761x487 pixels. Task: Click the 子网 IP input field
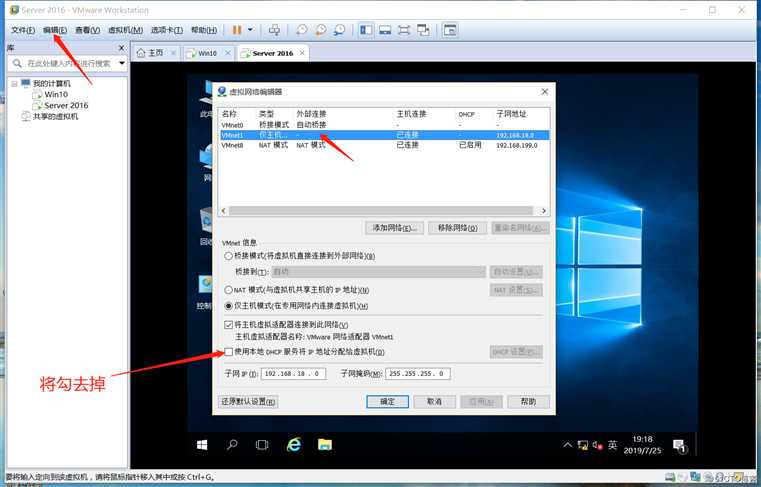[293, 374]
